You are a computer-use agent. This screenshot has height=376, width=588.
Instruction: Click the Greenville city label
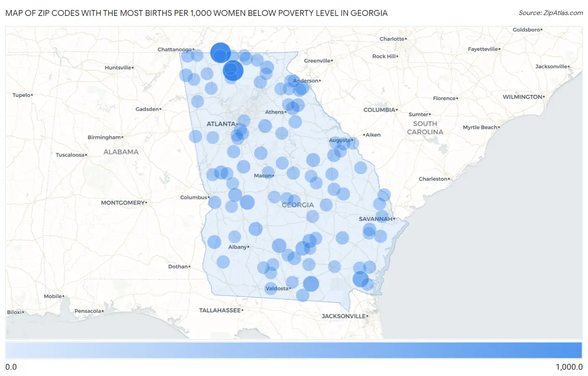[317, 61]
